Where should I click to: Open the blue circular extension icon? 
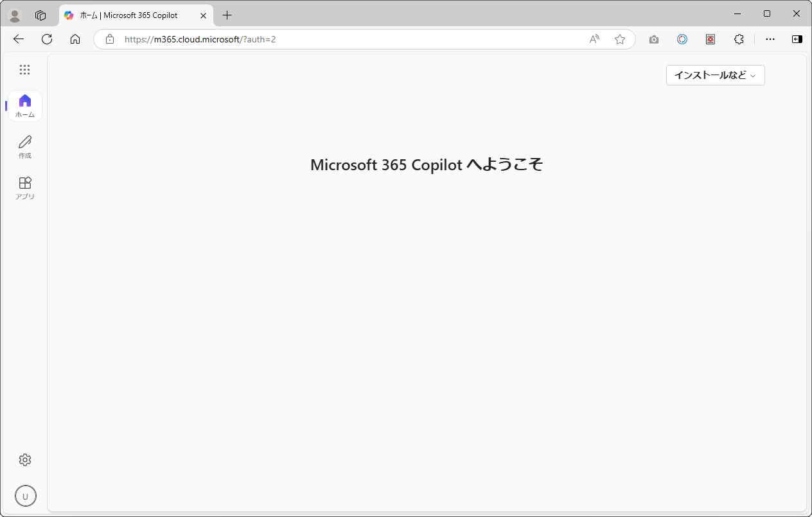pos(682,39)
